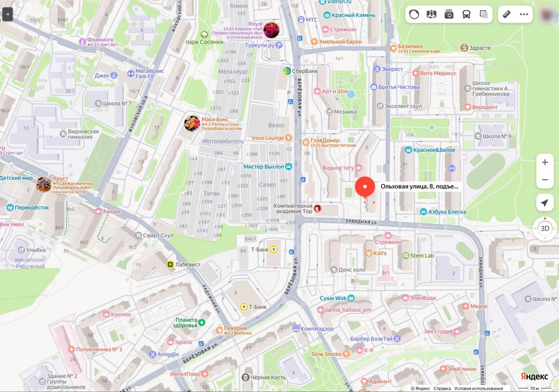Select КомпНадзор marker
The height and width of the screenshot is (392, 559).
point(296,328)
